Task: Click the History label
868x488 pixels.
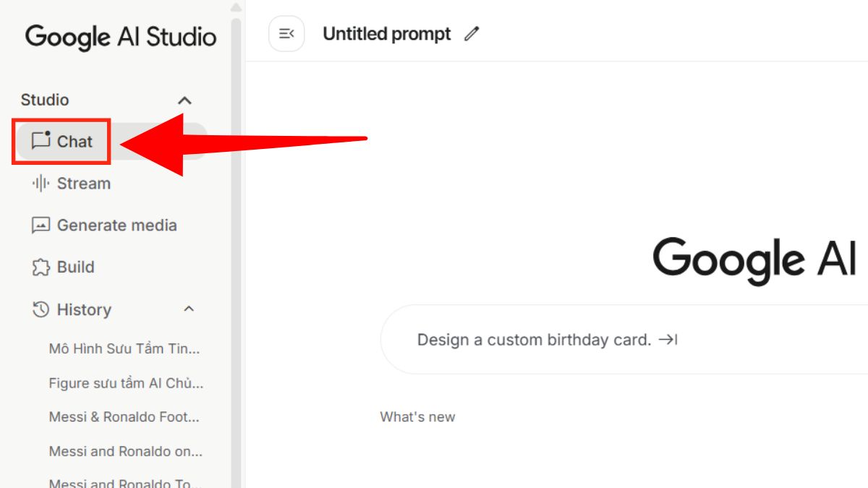Action: (84, 309)
